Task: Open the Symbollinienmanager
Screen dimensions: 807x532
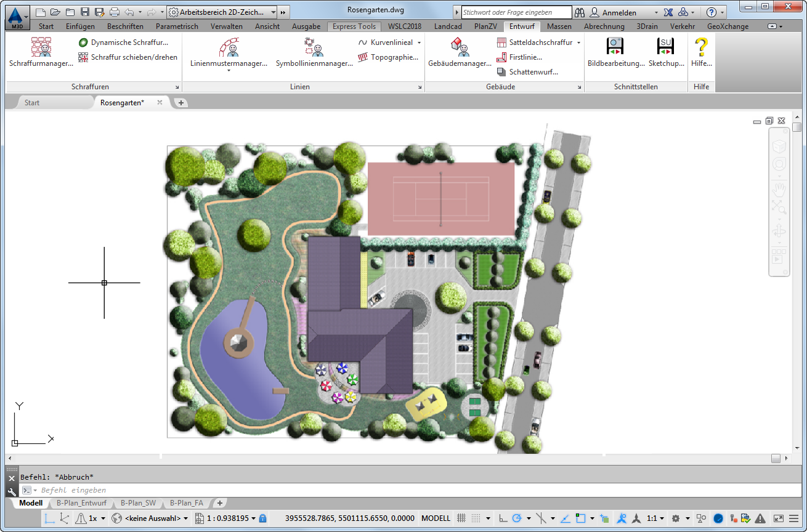Action: (314, 52)
